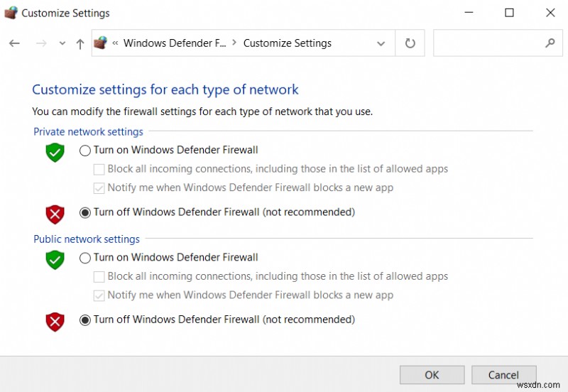Select Turn off firewall for public network
This screenshot has width=568, height=392.
click(x=85, y=320)
